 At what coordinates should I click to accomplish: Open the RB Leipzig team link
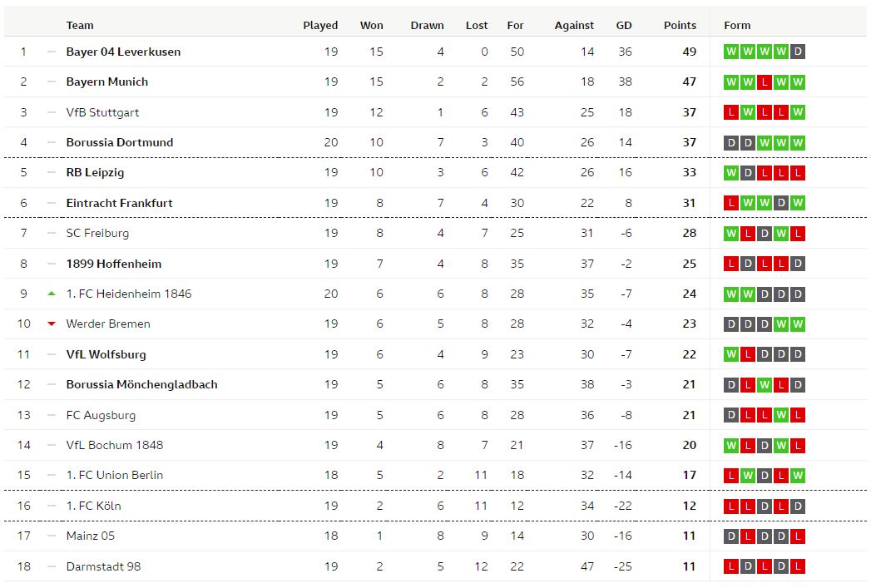(x=95, y=172)
